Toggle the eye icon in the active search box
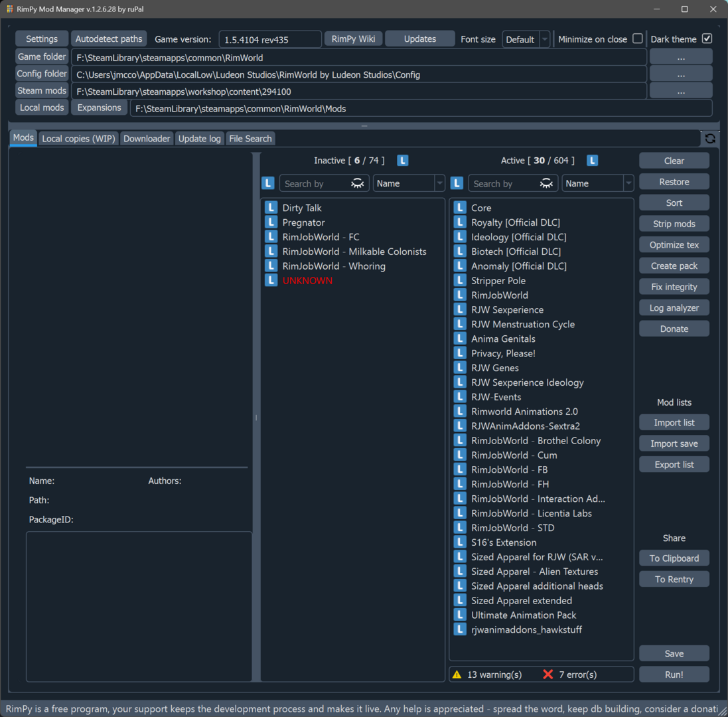This screenshot has height=717, width=728. 546,183
